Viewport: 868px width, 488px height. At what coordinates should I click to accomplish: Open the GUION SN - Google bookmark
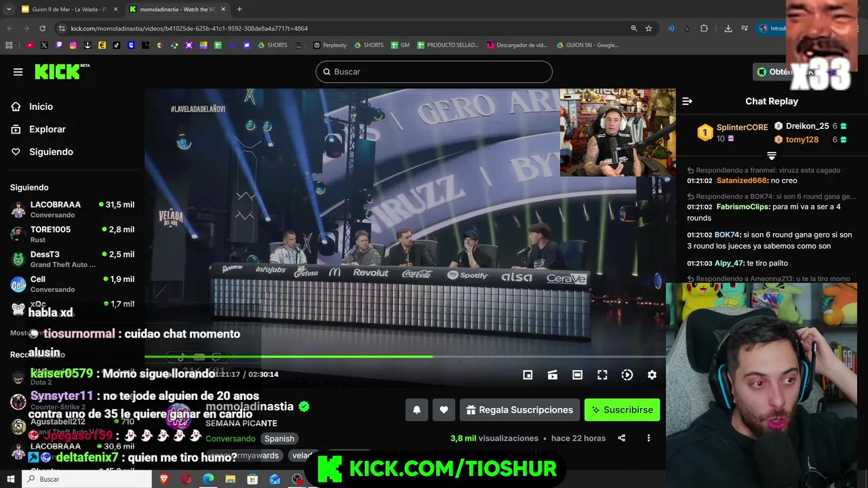[x=587, y=45]
